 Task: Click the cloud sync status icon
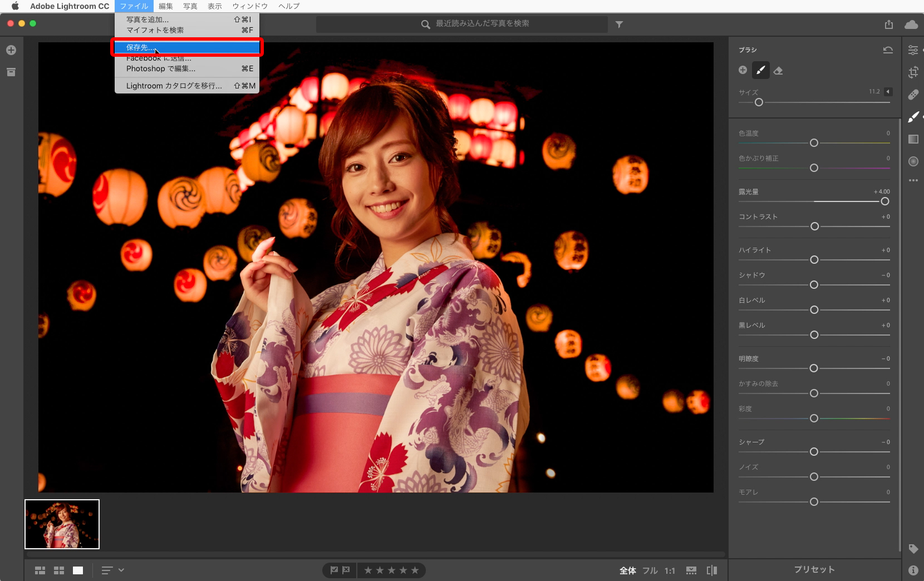pos(911,24)
